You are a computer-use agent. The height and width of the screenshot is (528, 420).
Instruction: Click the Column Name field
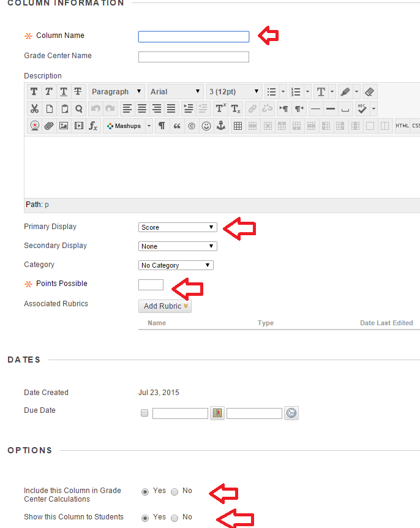coord(193,37)
